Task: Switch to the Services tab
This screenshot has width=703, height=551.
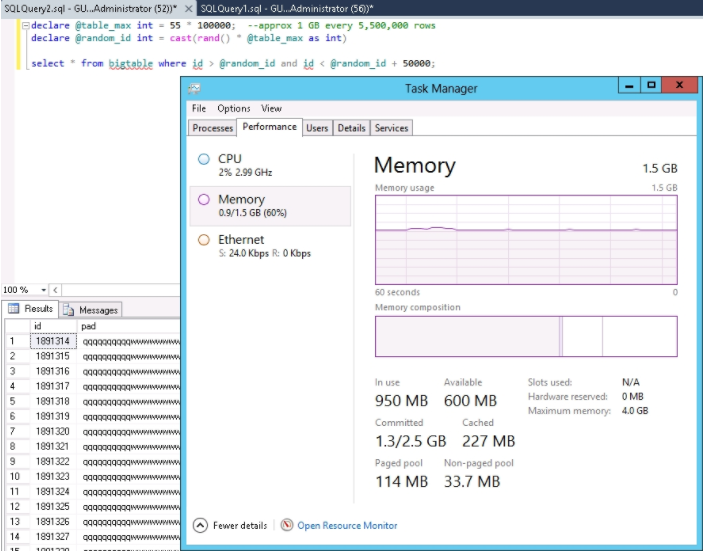Action: click(391, 128)
